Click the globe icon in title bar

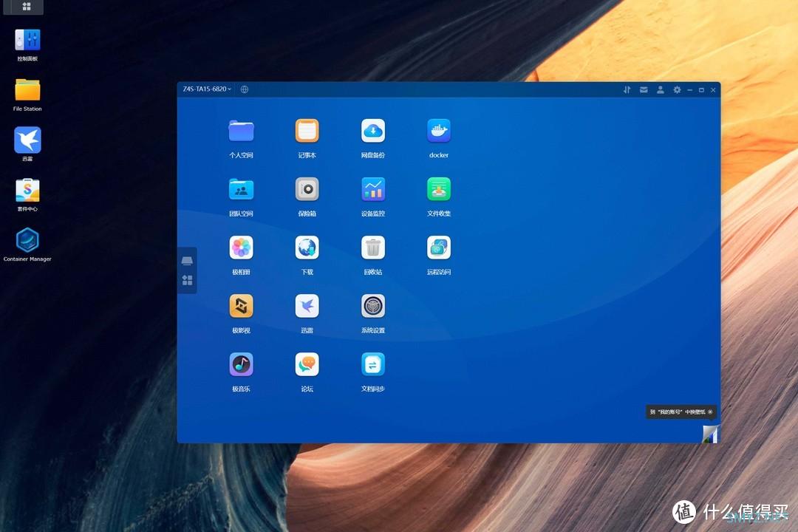click(245, 89)
